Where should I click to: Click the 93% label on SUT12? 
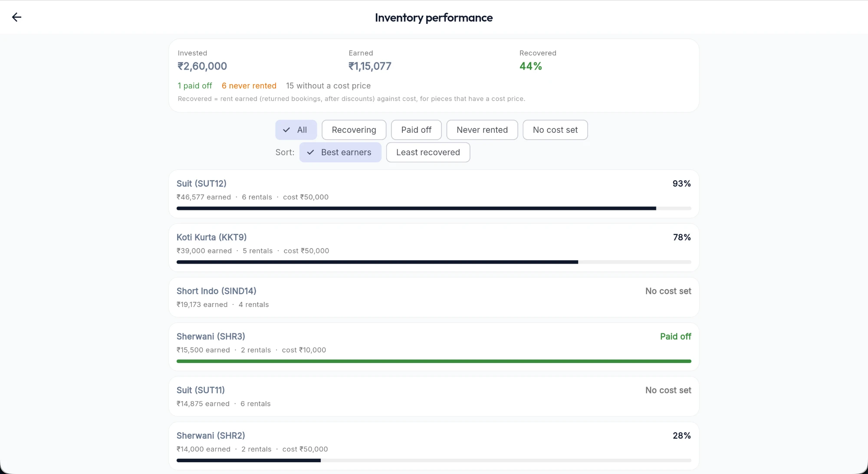[x=681, y=183]
